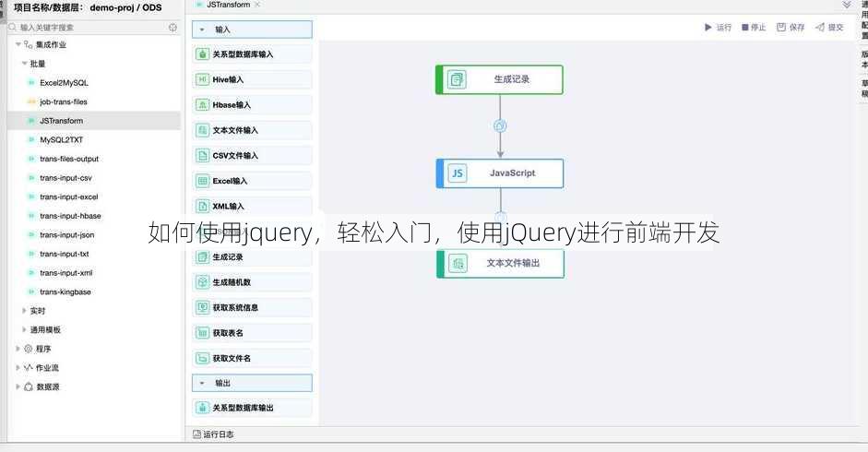The height and width of the screenshot is (452, 868).
Task: Select the 文本文件输出 node on canvas
Action: pos(501,264)
